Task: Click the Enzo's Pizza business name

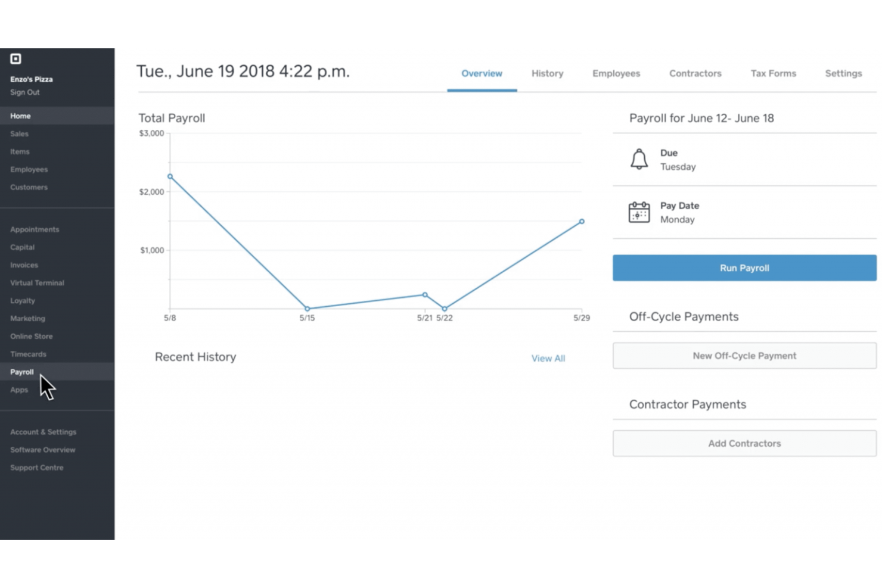Action: click(x=32, y=79)
